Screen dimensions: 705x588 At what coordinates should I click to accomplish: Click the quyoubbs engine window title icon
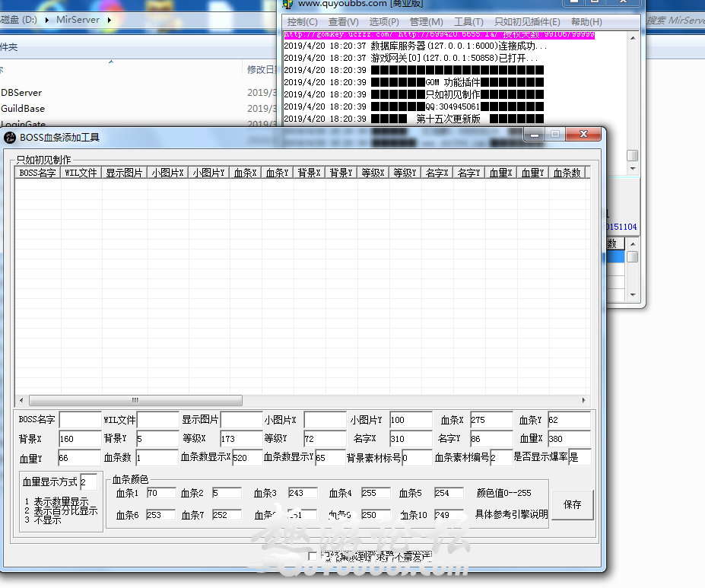coord(287,5)
